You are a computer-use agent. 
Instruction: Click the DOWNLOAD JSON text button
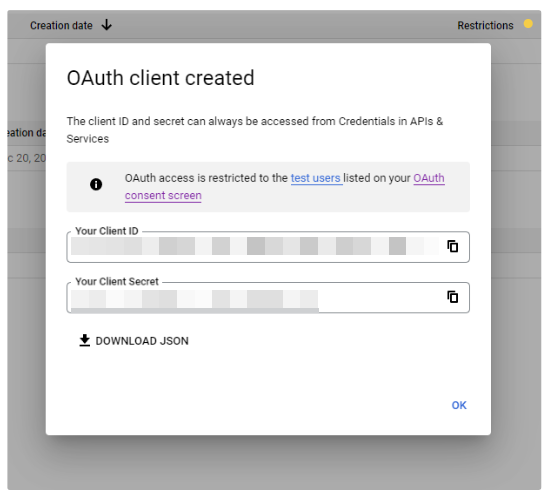tap(142, 341)
